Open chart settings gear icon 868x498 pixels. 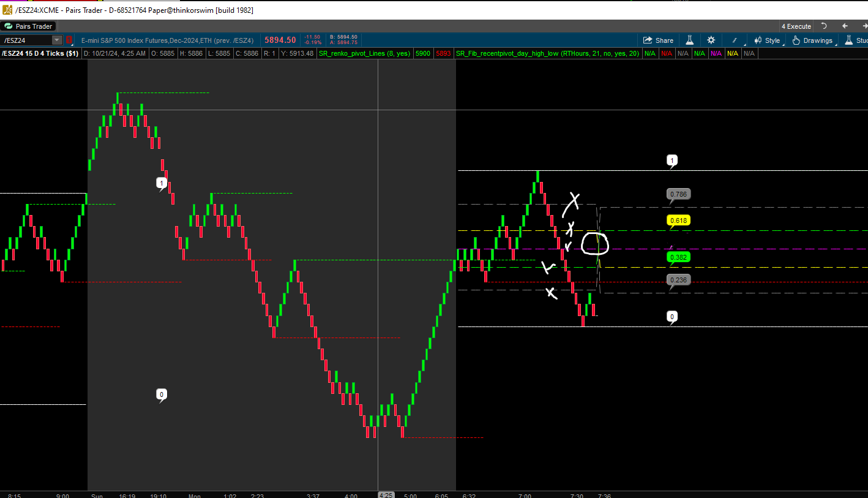point(711,40)
